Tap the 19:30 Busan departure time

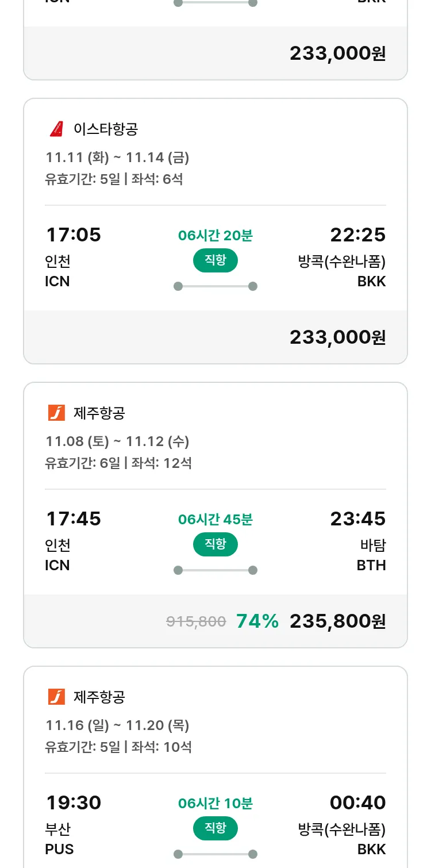(x=74, y=803)
